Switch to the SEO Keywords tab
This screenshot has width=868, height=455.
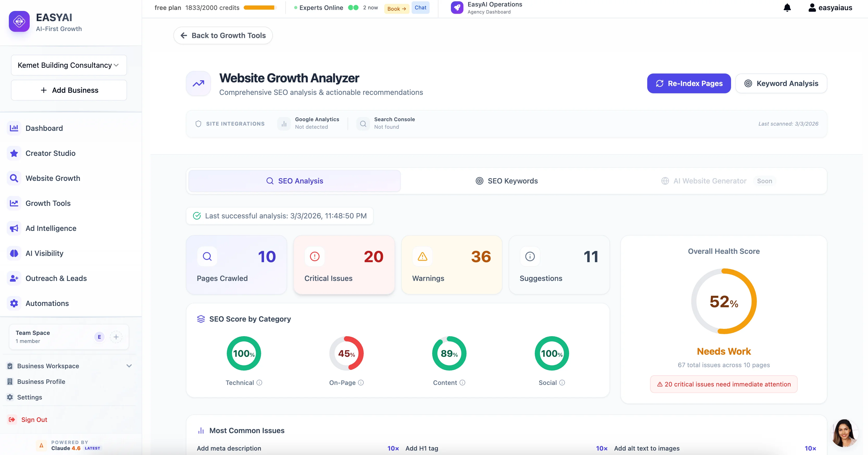(x=506, y=181)
